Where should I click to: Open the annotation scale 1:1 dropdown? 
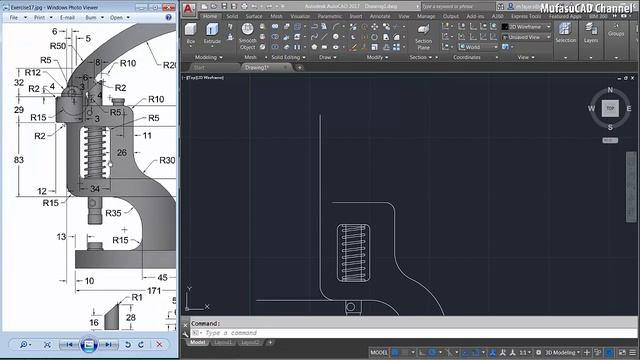point(524,352)
